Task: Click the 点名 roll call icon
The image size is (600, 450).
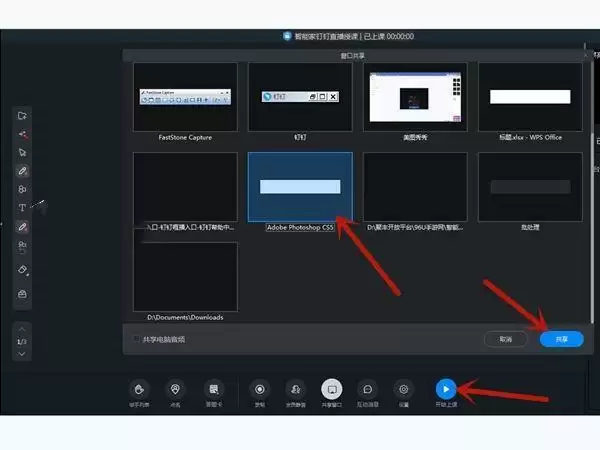Action: tap(176, 389)
